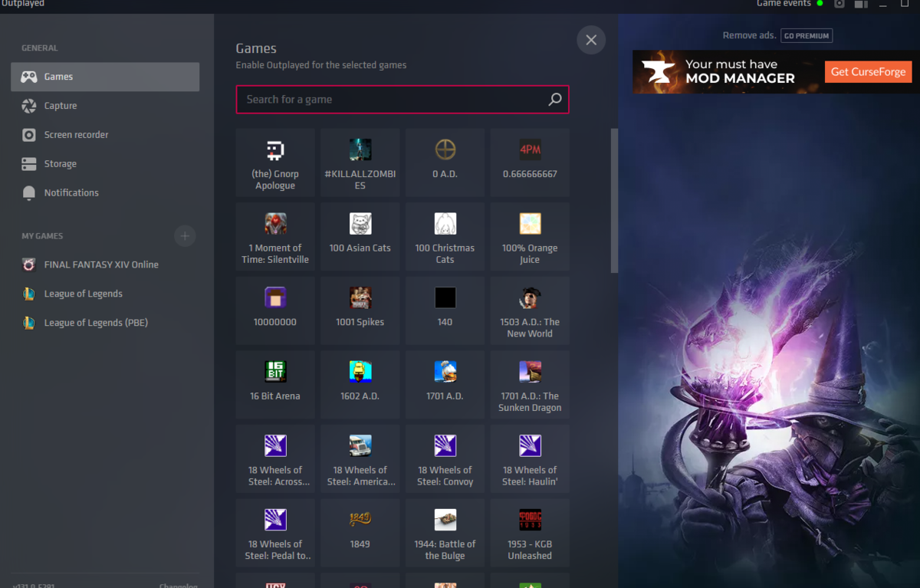Select the 16 Bit Arena tile
Viewport: 920px width, 588px height.
pyautogui.click(x=275, y=384)
